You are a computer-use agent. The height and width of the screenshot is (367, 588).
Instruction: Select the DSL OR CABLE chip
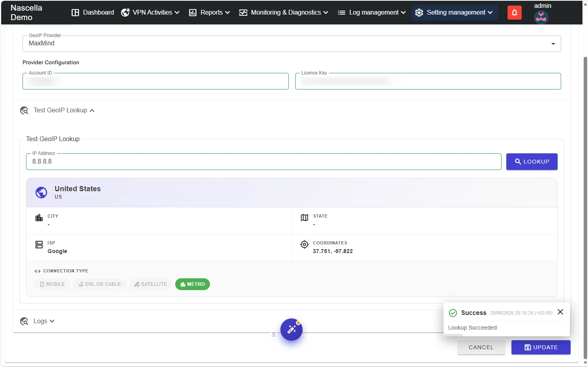(99, 284)
